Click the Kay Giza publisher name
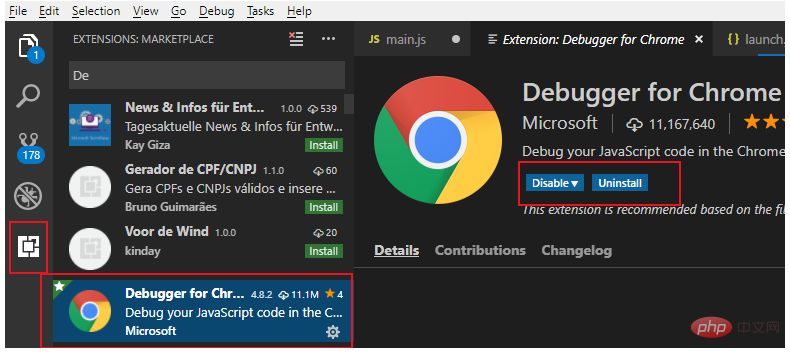 147,146
